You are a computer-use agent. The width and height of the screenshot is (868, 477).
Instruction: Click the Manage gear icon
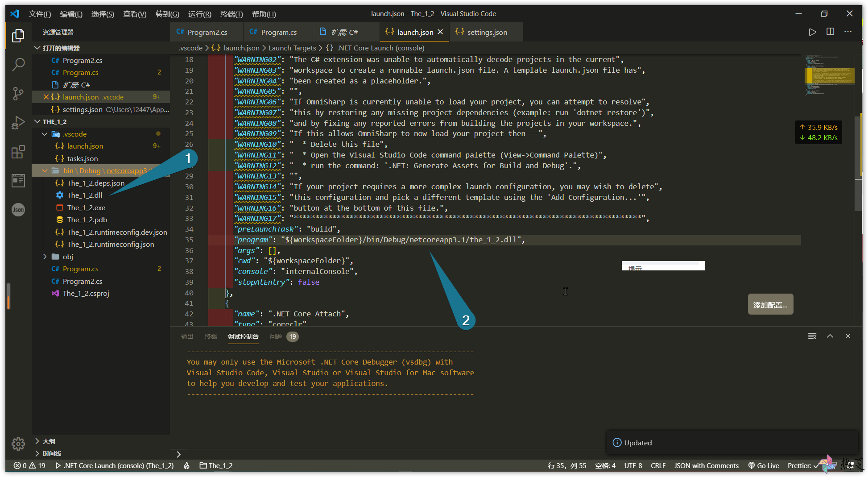click(x=18, y=444)
